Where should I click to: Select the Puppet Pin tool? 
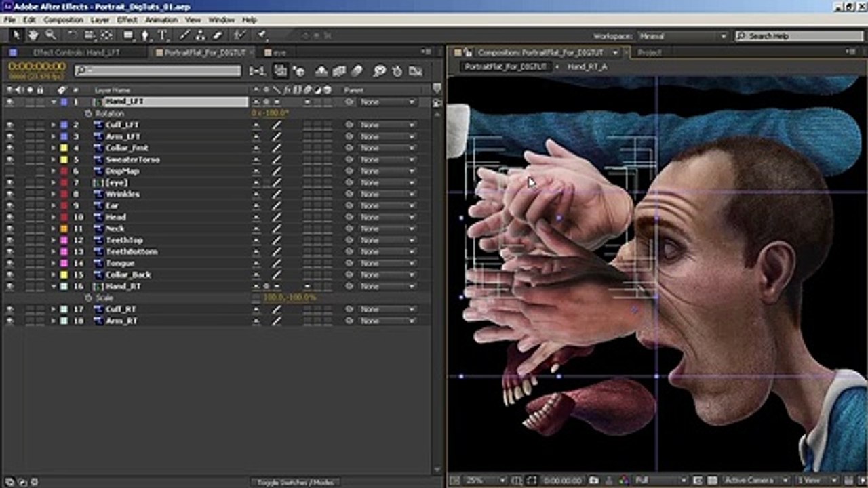coord(262,35)
